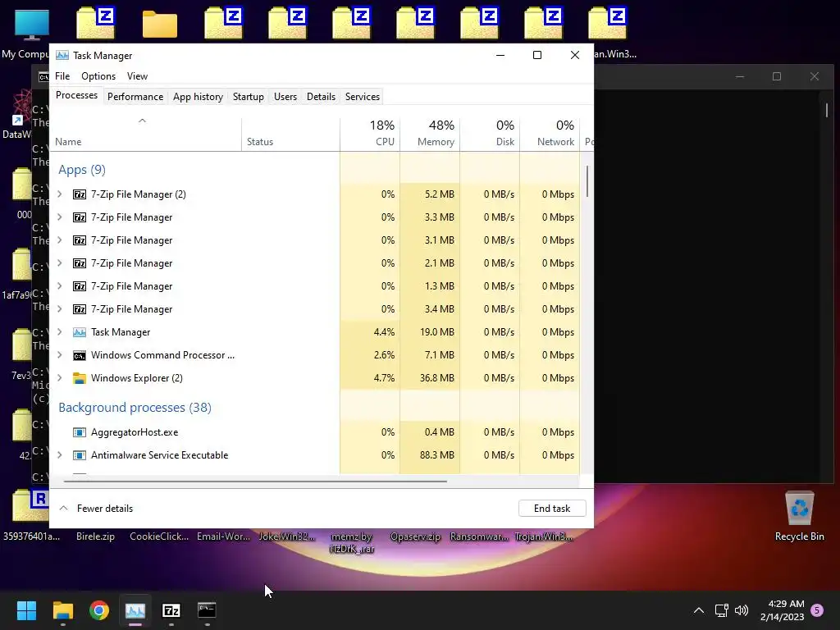Open the Windows Start menu
The height and width of the screenshot is (630, 840).
26,610
